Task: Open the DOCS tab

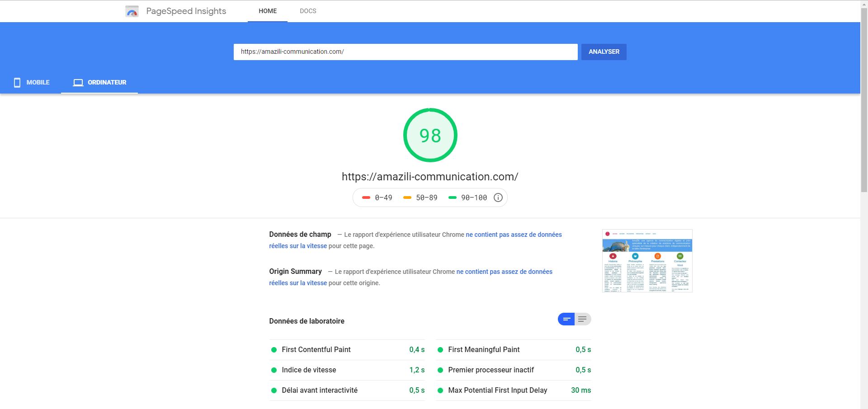Action: pyautogui.click(x=308, y=11)
